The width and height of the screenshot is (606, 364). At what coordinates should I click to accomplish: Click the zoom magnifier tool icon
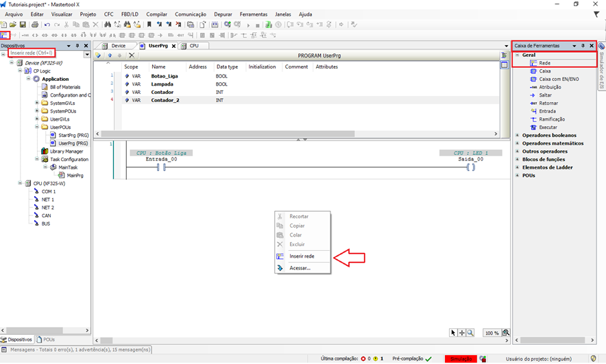[x=470, y=332]
